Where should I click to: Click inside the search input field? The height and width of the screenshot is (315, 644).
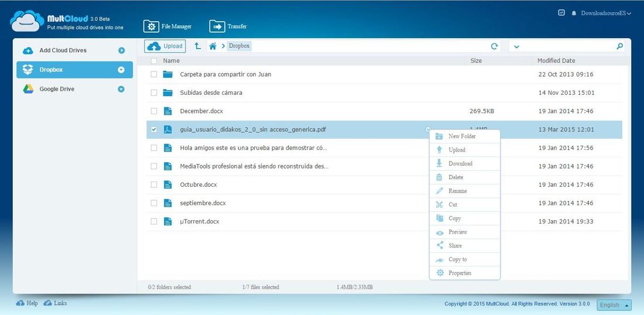pos(567,46)
